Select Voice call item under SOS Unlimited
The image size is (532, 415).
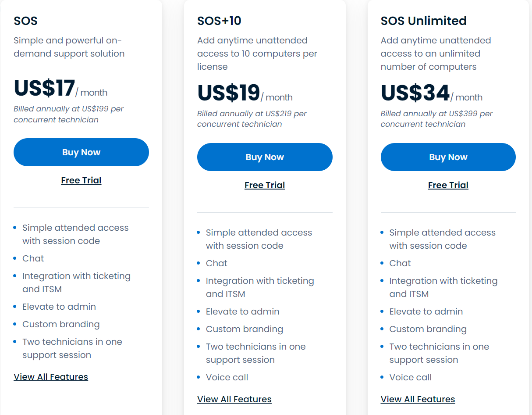[410, 377]
